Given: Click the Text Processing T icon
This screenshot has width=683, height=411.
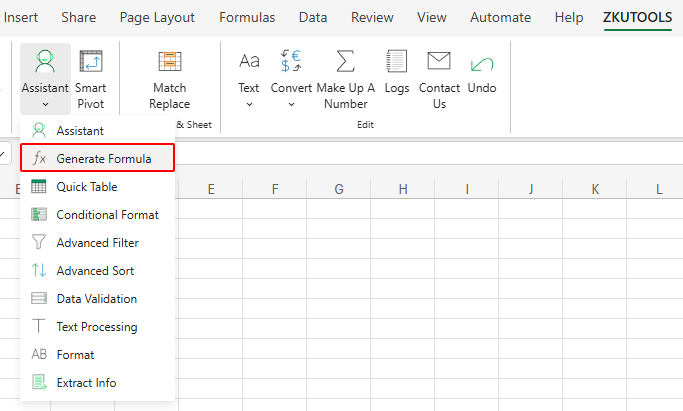Looking at the screenshot, I should (39, 326).
